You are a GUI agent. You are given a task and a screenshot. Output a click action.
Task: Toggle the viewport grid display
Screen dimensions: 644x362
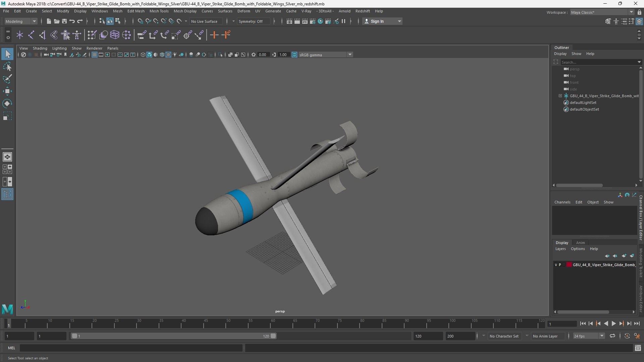tap(95, 55)
